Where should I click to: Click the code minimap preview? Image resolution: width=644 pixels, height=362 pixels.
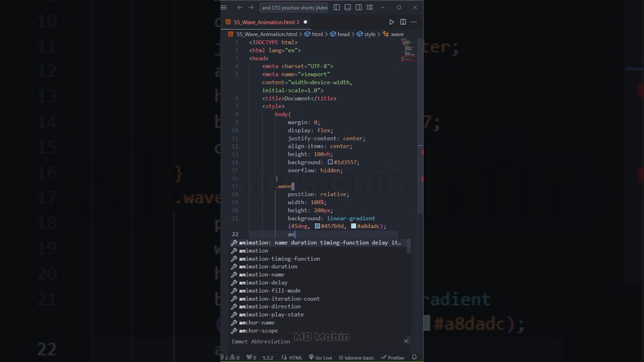click(408, 49)
